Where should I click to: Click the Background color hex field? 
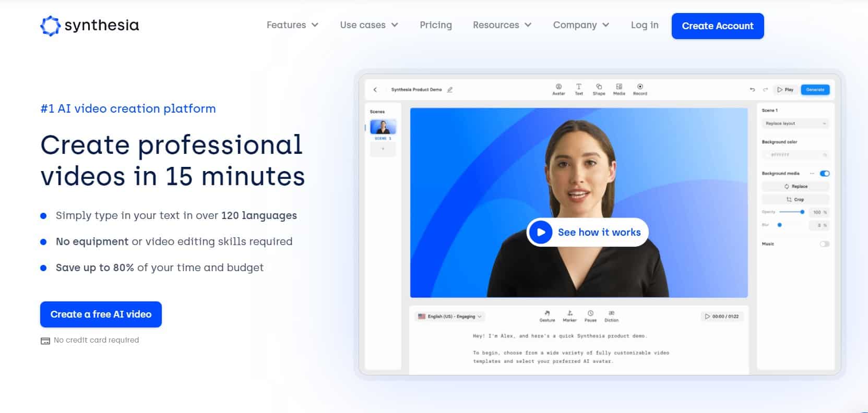[795, 155]
